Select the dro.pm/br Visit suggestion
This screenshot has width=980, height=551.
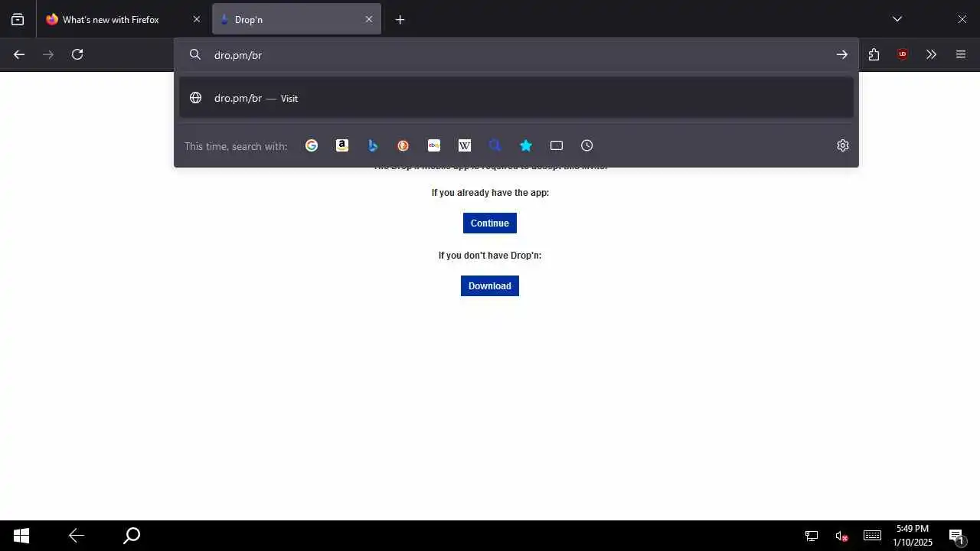[x=516, y=98]
